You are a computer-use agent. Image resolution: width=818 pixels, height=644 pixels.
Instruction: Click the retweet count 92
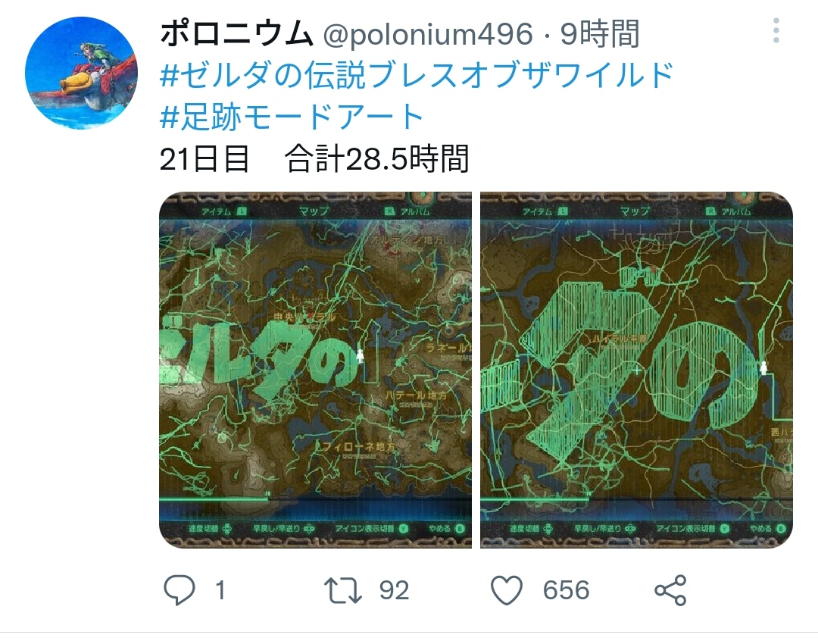[394, 590]
